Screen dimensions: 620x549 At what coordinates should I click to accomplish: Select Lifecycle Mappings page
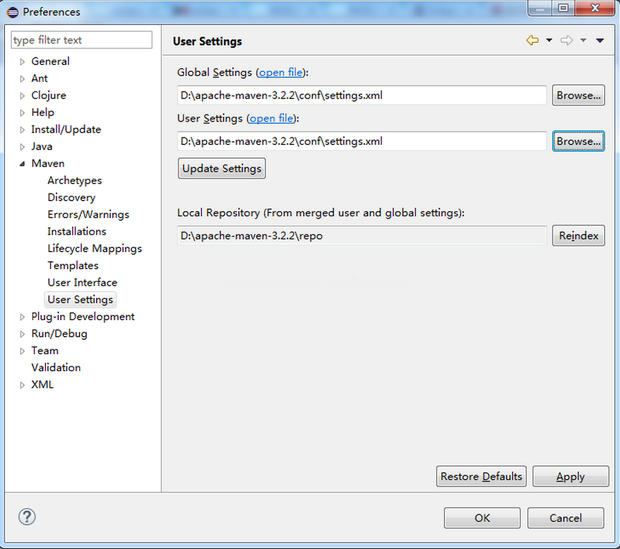click(94, 249)
